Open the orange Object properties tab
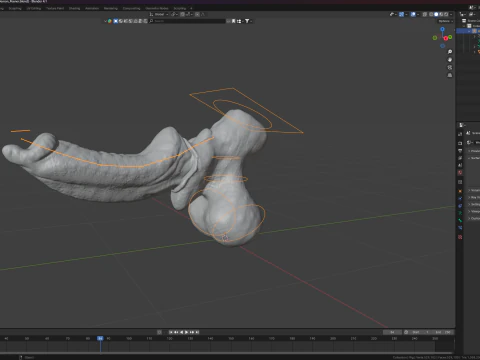 (x=460, y=191)
